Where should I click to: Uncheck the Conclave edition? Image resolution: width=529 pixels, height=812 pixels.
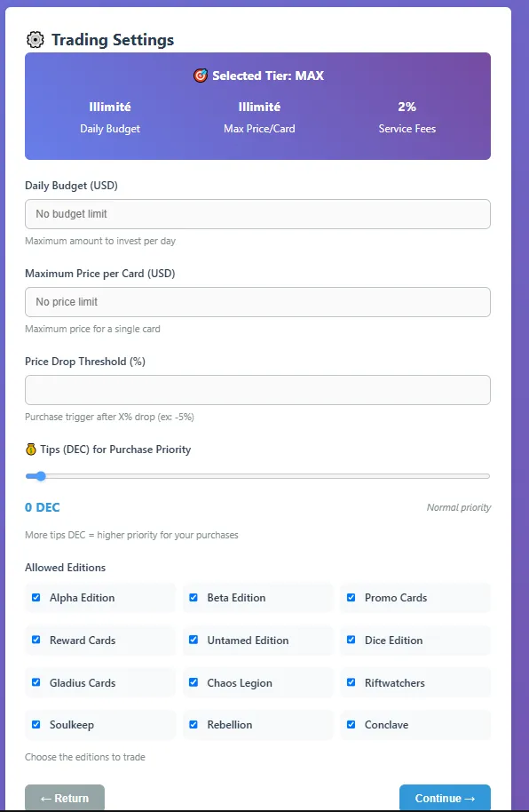pyautogui.click(x=351, y=724)
